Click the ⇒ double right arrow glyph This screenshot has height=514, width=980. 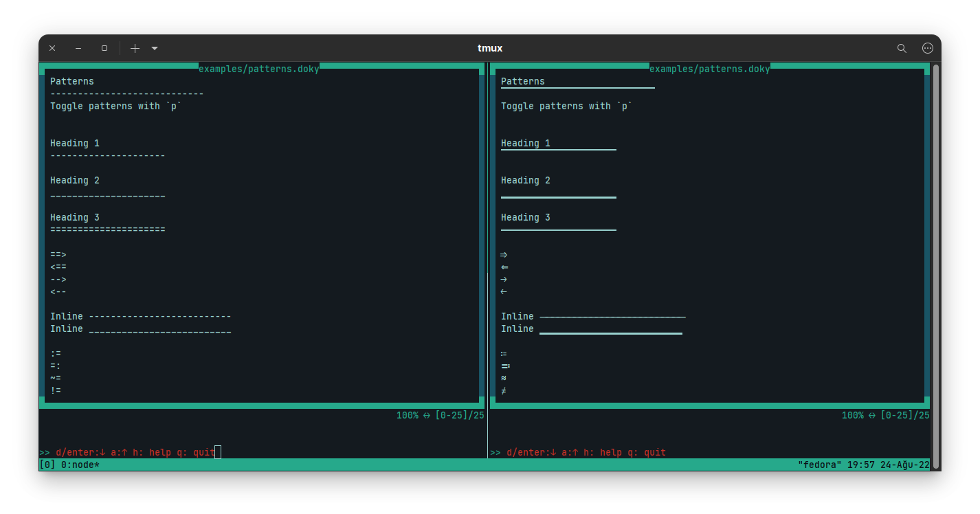(504, 255)
